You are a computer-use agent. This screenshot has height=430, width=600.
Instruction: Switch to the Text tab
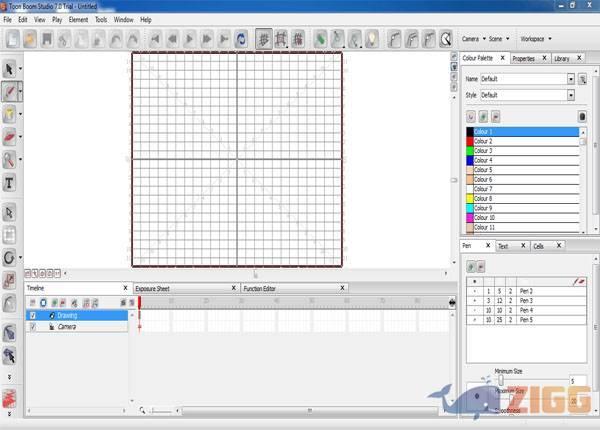(503, 246)
